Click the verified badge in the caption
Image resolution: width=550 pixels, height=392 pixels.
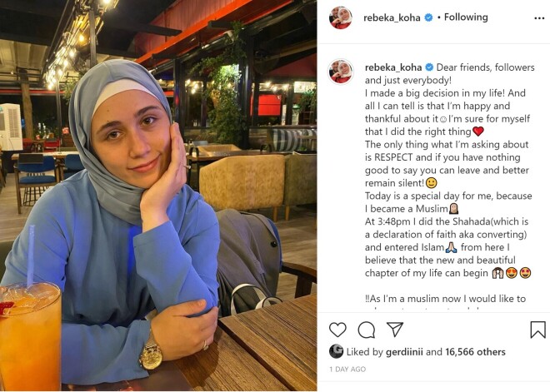(429, 67)
